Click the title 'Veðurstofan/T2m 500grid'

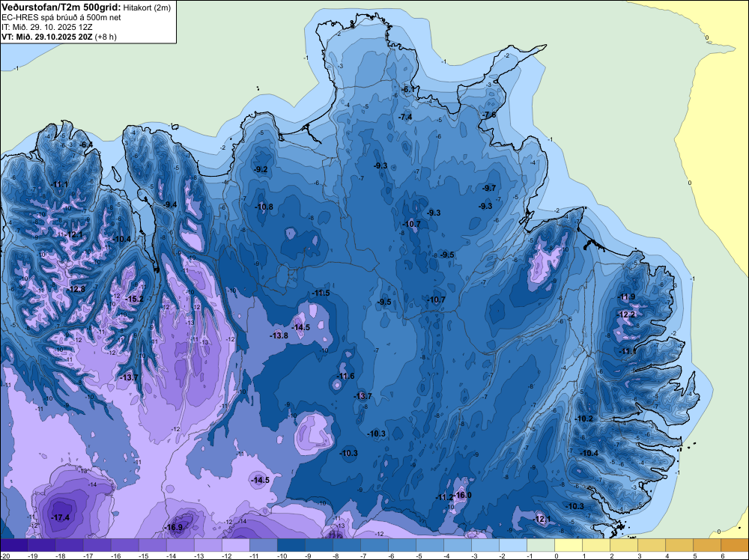pos(61,7)
